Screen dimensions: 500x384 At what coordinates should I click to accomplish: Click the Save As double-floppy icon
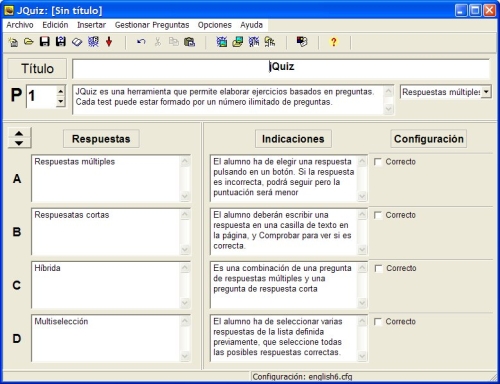[61, 42]
